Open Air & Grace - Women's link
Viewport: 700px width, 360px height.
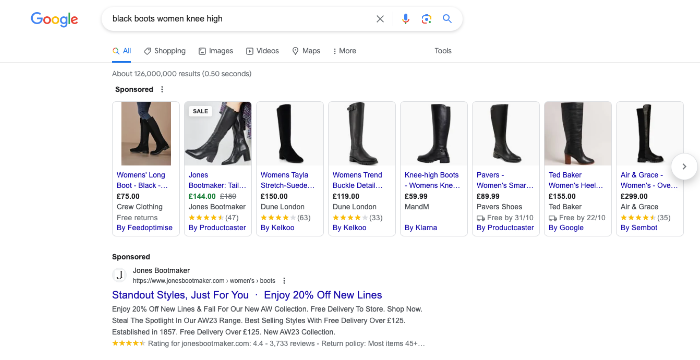pyautogui.click(x=649, y=180)
